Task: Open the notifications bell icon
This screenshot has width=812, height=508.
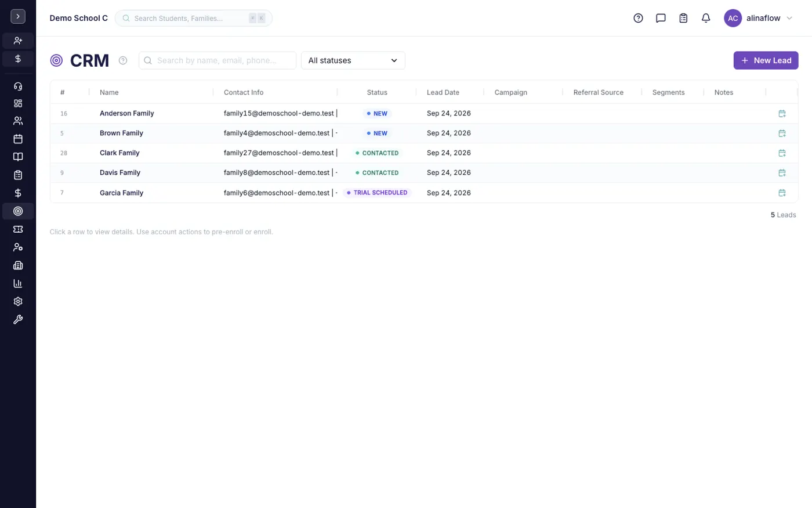Action: click(706, 18)
